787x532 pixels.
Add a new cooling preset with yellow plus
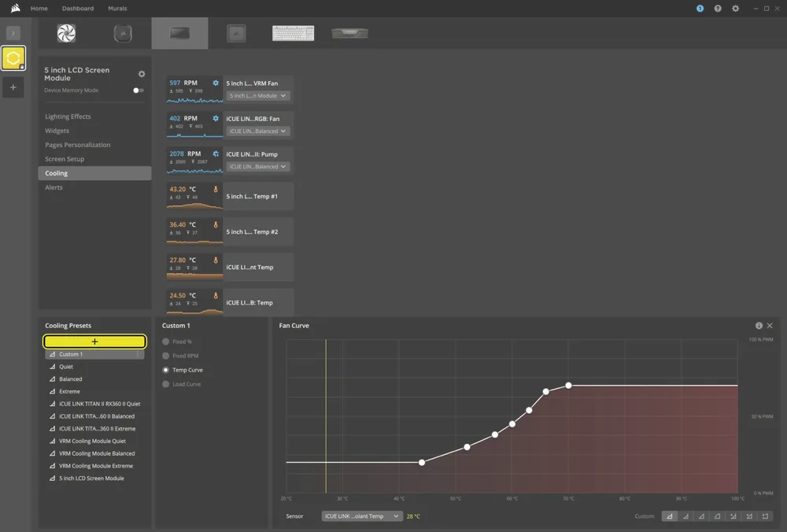point(94,342)
